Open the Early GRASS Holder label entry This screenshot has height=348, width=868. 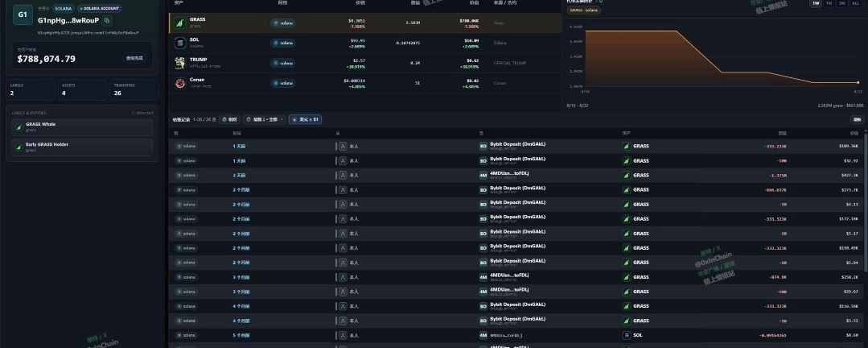[82, 147]
